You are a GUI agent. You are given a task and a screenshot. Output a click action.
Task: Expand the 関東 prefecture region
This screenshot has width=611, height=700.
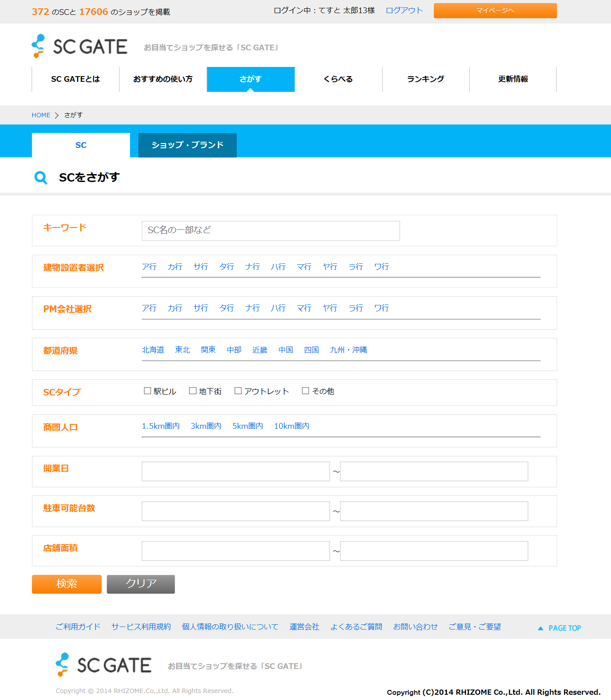(x=208, y=350)
